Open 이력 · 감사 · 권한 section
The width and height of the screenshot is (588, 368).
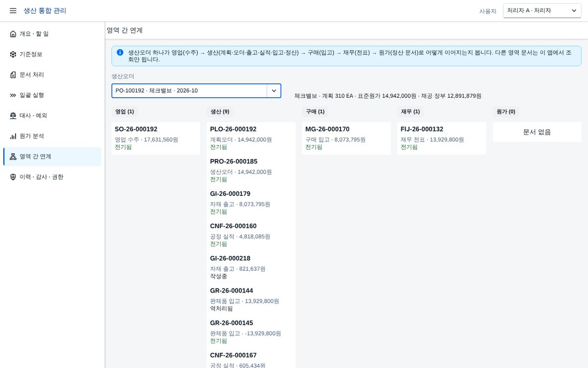pos(52,177)
